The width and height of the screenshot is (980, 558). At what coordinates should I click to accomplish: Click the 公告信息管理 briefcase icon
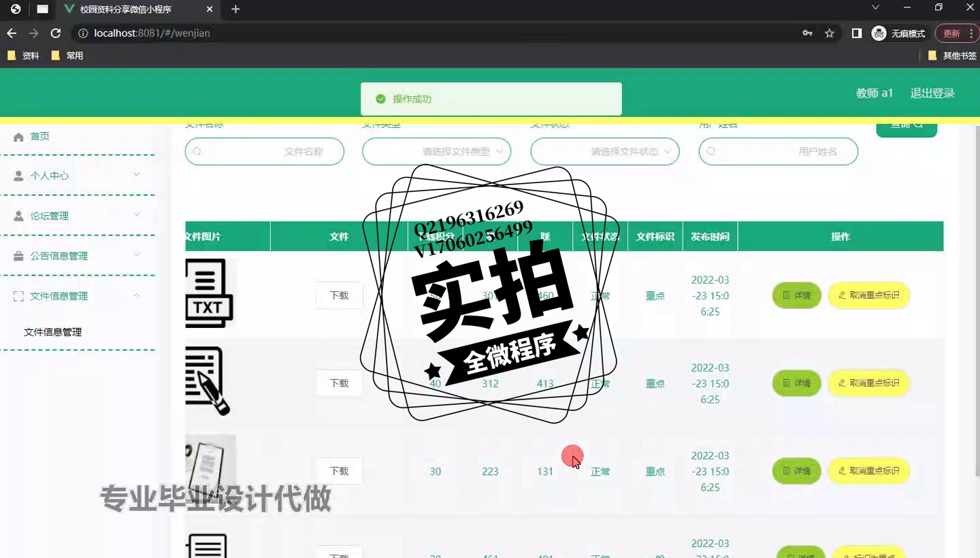pos(18,256)
